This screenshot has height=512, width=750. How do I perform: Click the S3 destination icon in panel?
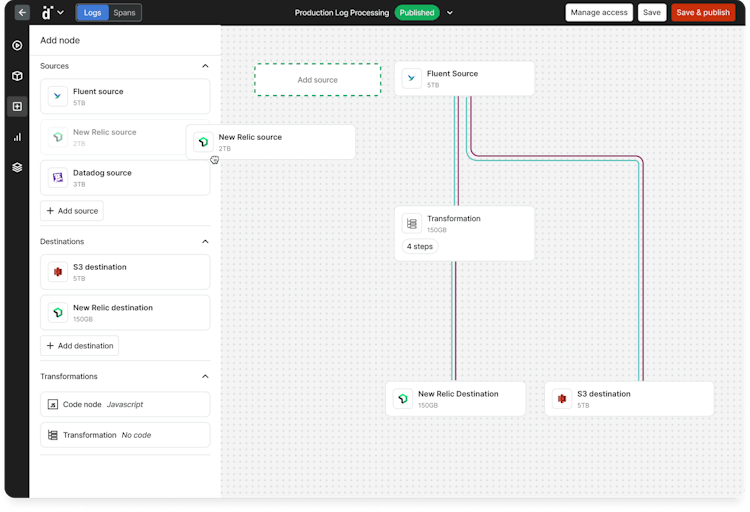coord(58,272)
